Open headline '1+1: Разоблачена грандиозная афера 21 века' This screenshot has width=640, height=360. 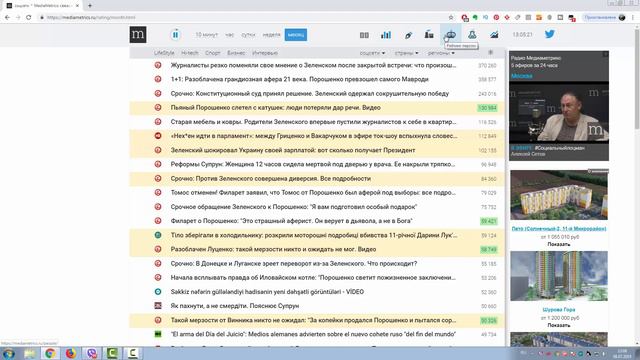[x=299, y=79]
